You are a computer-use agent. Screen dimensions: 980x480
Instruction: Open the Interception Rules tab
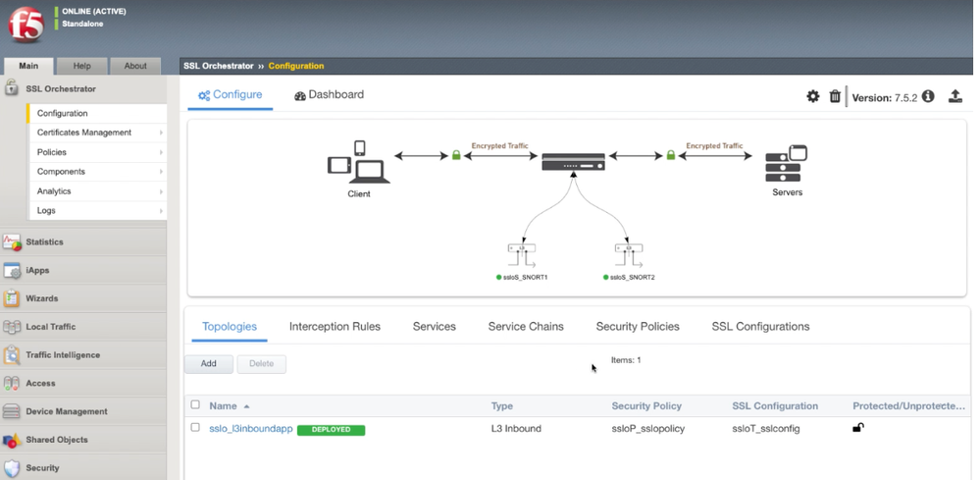[x=335, y=326]
